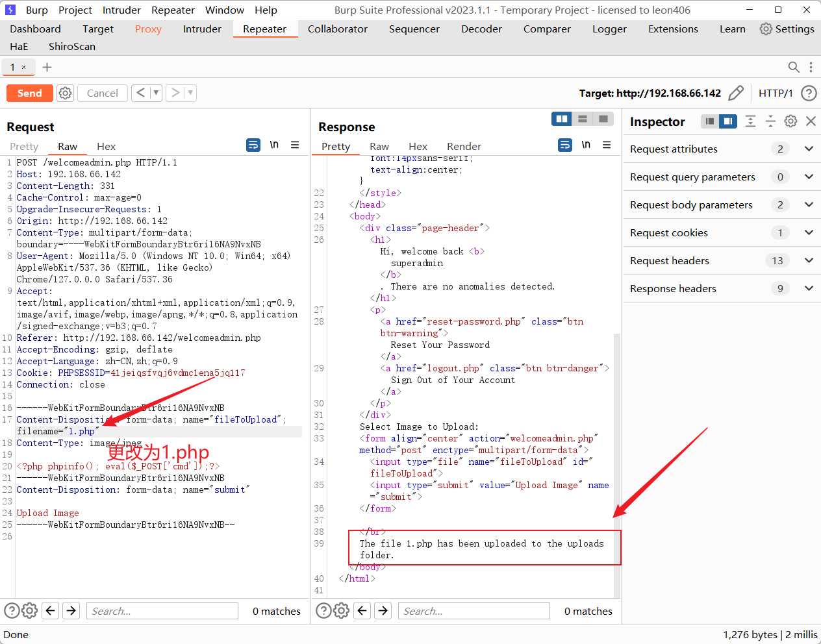Select combined tabbed layout icon
821x644 pixels.
coord(603,119)
